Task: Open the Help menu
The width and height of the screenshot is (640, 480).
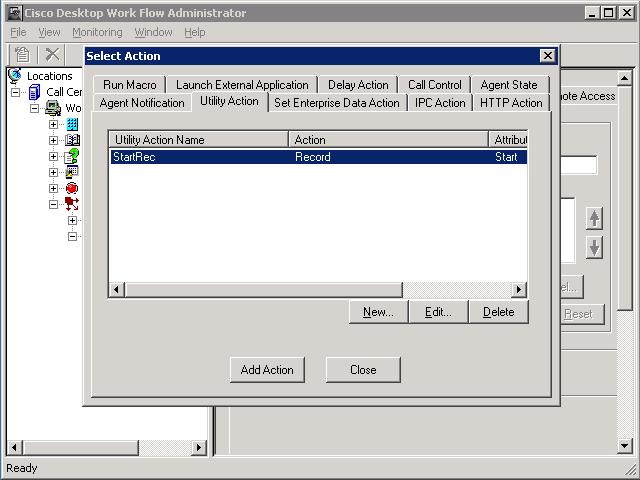Action: click(x=195, y=32)
